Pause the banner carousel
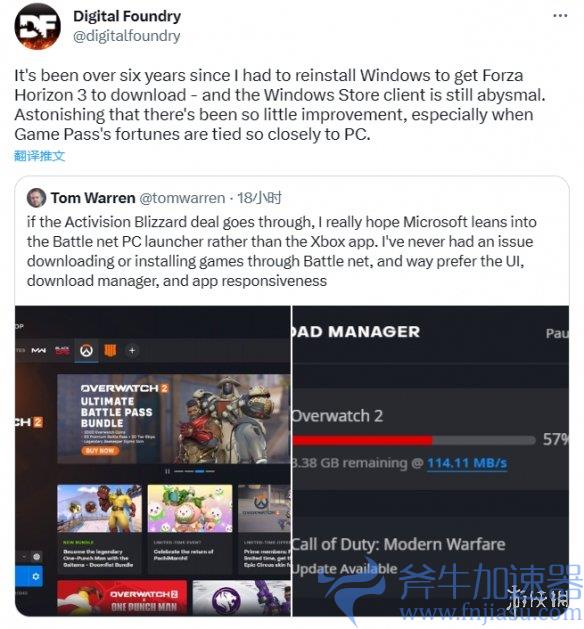Viewport: 584px width, 629px height. pos(167,471)
